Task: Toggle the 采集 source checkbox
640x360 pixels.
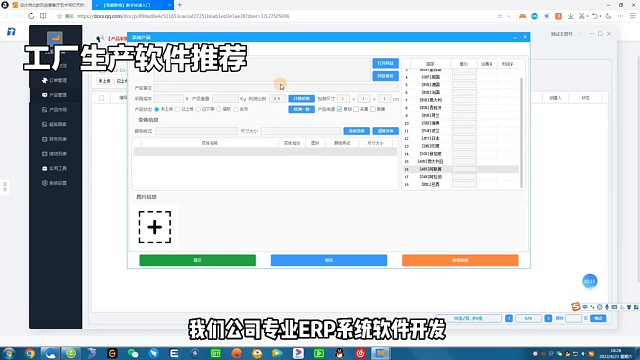Action: [x=356, y=109]
